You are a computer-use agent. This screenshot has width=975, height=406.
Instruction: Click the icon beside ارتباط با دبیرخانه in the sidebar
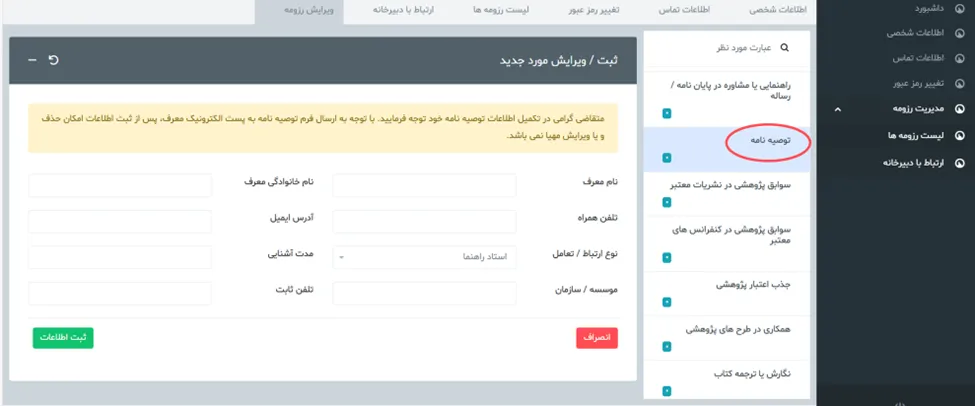point(961,160)
